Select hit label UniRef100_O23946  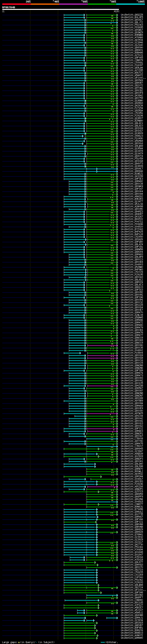pos(132,42)
